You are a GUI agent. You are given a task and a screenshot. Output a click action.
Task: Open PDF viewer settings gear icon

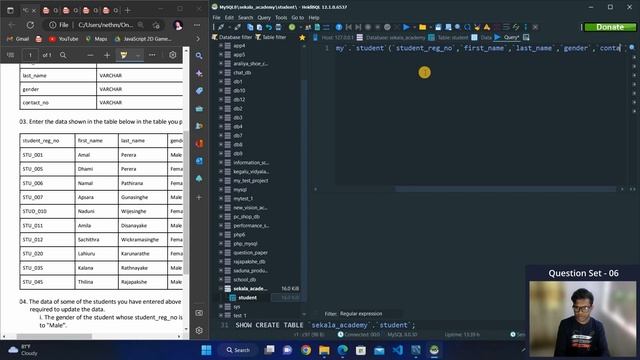click(x=173, y=55)
